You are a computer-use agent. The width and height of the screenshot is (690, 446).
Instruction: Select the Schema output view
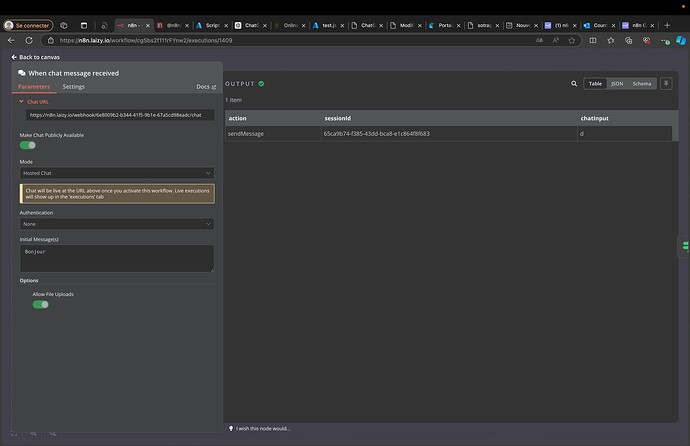pos(642,84)
